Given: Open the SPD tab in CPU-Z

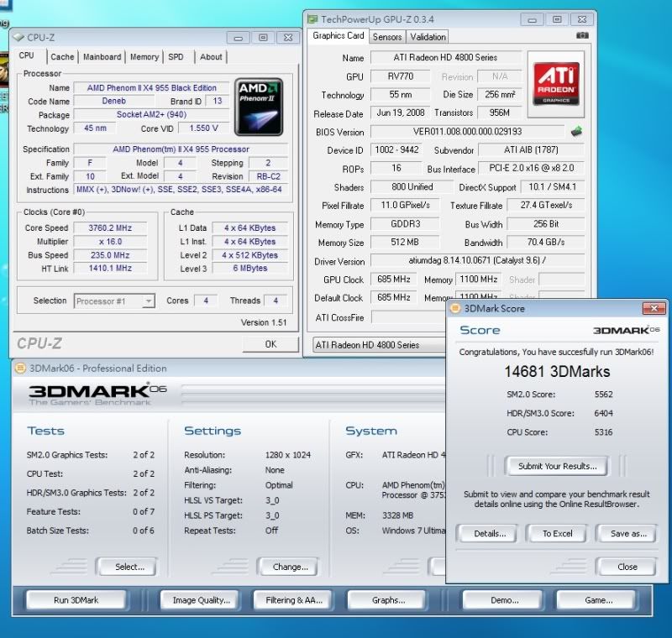Looking at the screenshot, I should click(x=176, y=57).
